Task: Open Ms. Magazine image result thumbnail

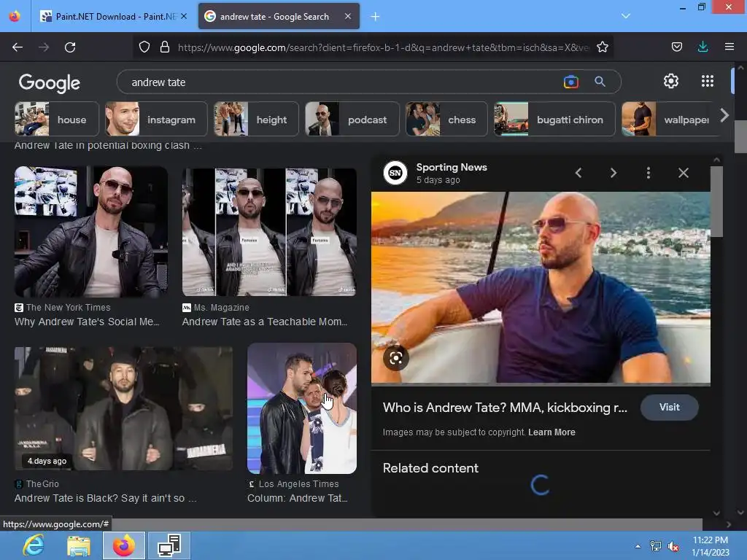Action: tap(269, 232)
